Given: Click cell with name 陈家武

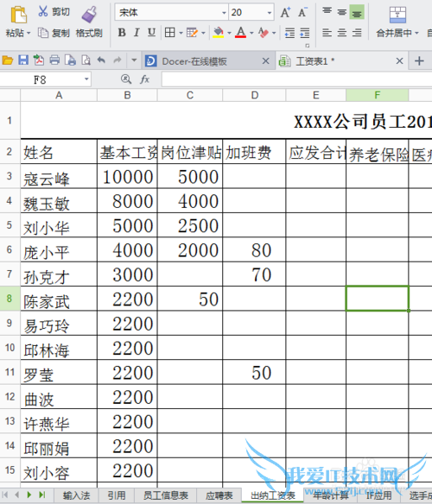Looking at the screenshot, I should (59, 299).
